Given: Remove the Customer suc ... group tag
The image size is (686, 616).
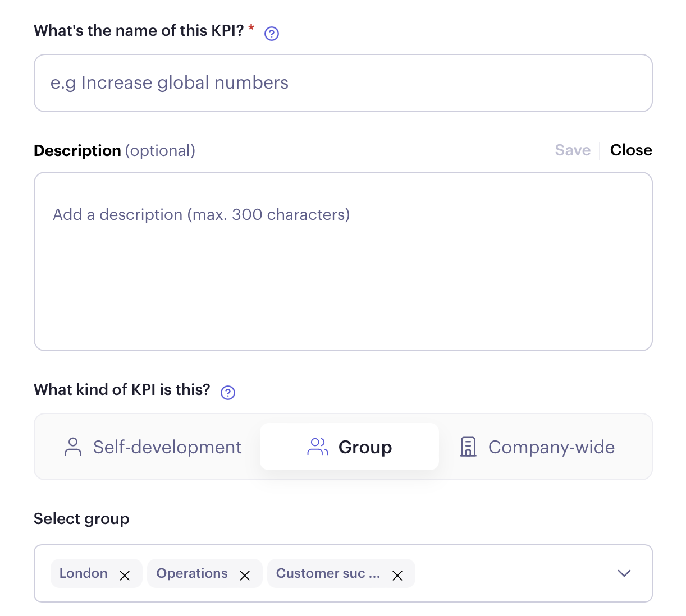Looking at the screenshot, I should [x=397, y=576].
